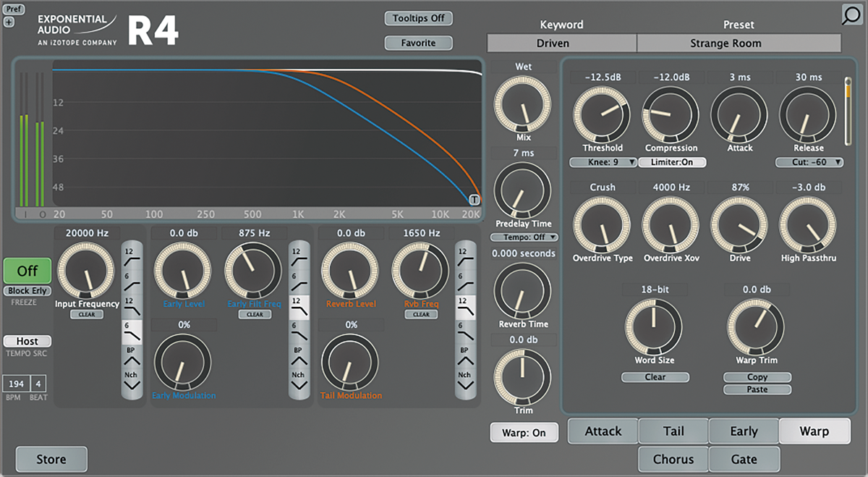Click the Word Size knob

pyautogui.click(x=655, y=327)
